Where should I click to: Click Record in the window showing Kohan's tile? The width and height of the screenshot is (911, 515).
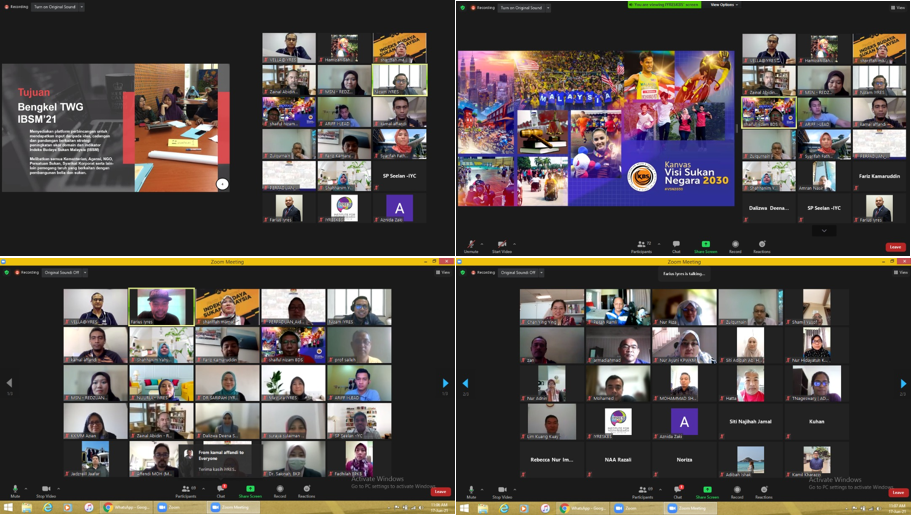tap(736, 492)
